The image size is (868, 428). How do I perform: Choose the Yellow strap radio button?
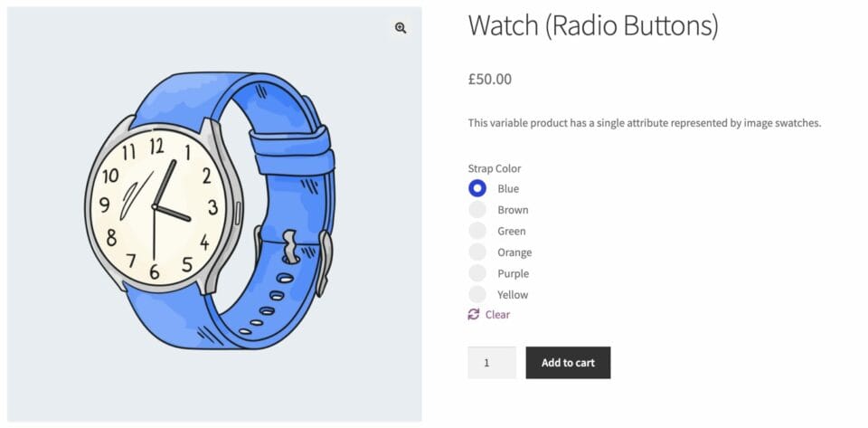(x=477, y=295)
